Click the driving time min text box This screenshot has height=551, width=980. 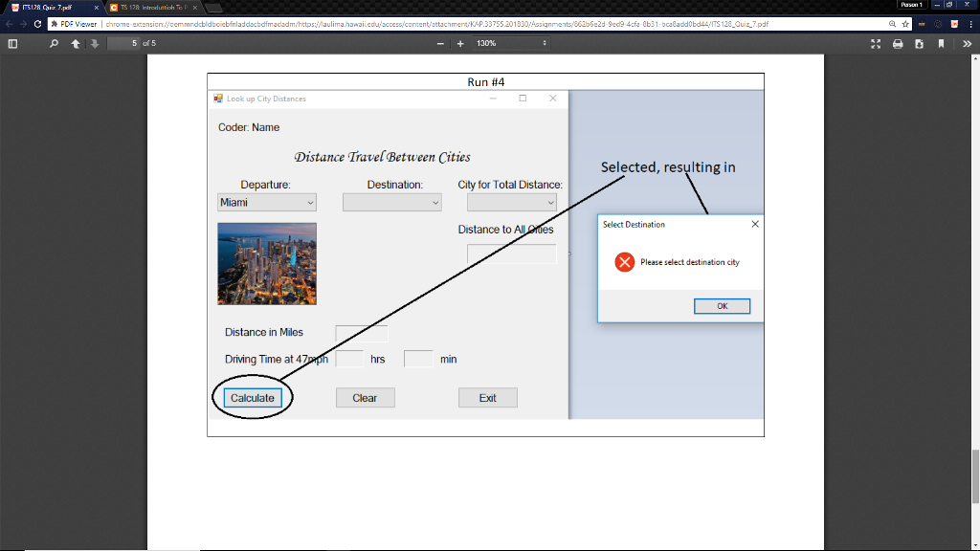[418, 359]
